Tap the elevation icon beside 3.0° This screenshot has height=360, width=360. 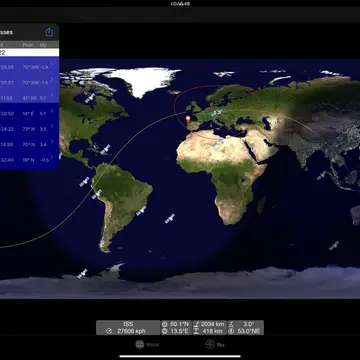click(231, 324)
